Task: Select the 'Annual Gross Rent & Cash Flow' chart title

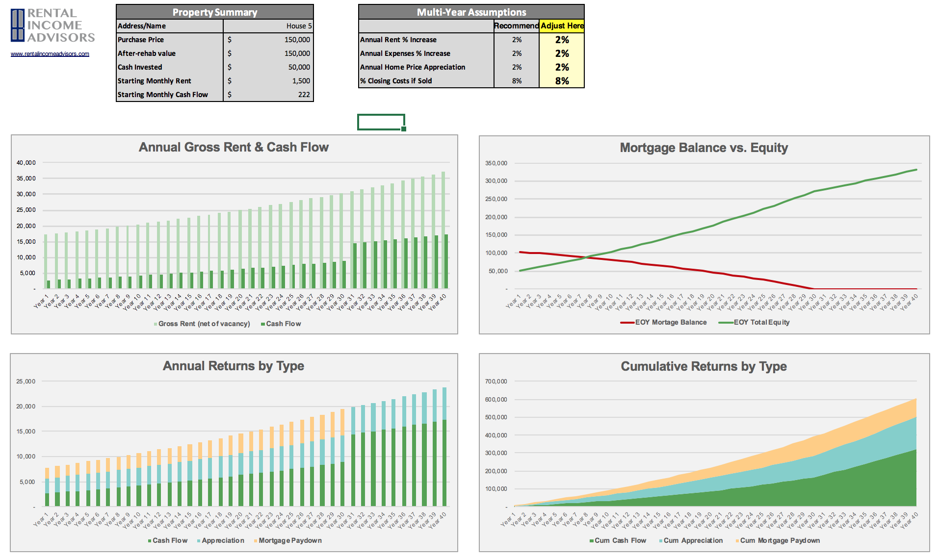Action: coord(234,147)
